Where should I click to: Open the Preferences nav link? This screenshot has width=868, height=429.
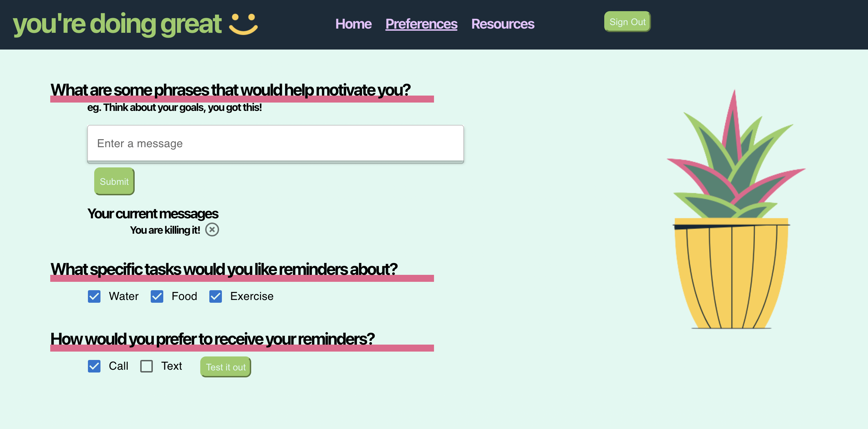point(421,24)
